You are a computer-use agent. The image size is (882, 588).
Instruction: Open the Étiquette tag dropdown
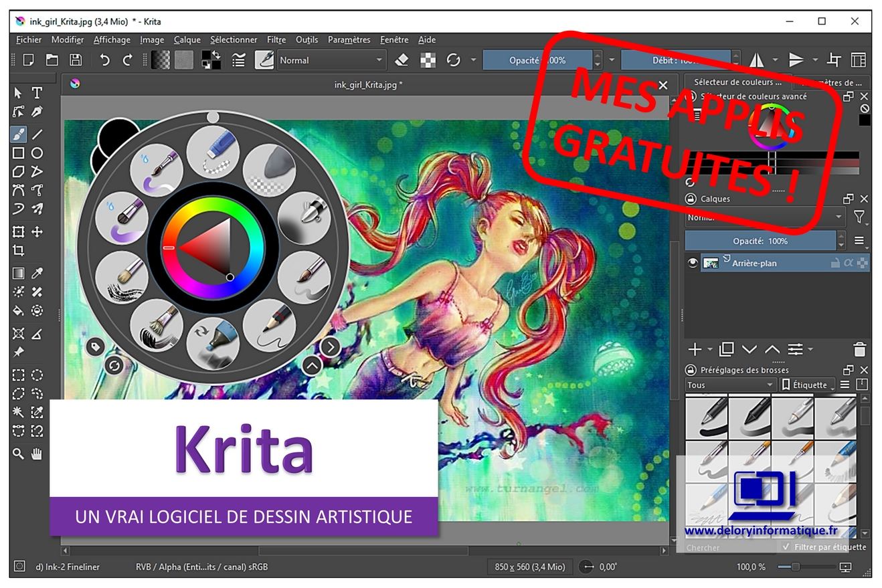tap(807, 385)
